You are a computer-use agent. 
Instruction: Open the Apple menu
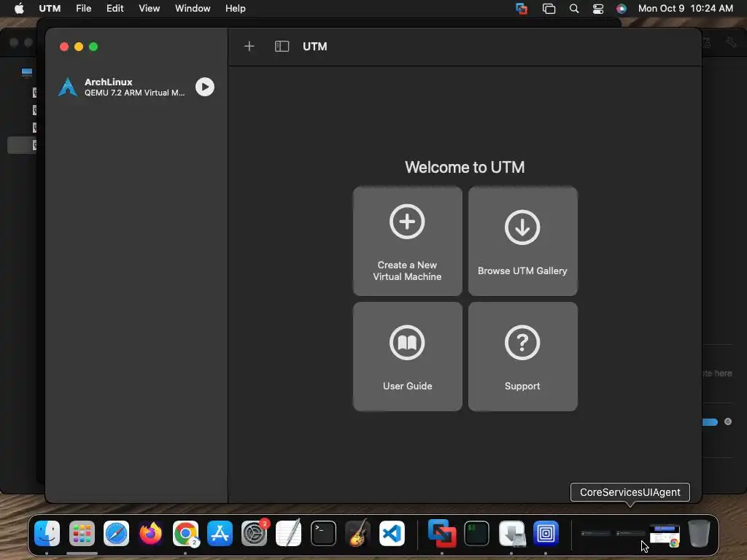click(x=19, y=8)
